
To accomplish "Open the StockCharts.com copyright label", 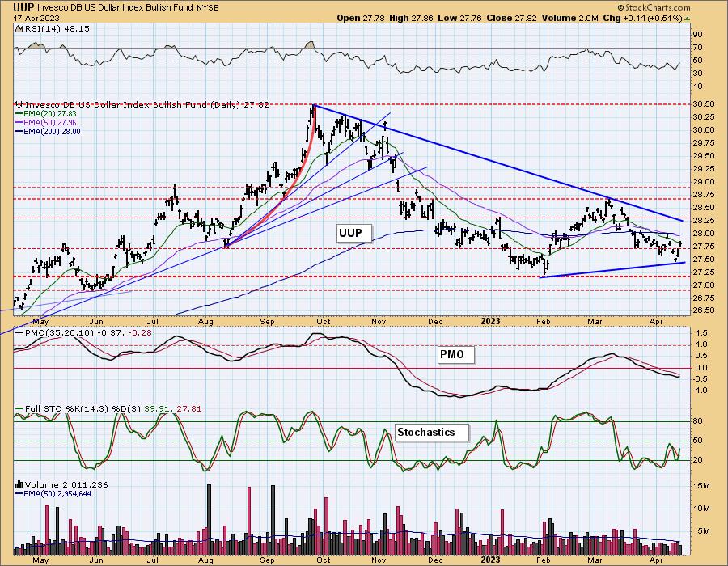I will [x=654, y=7].
